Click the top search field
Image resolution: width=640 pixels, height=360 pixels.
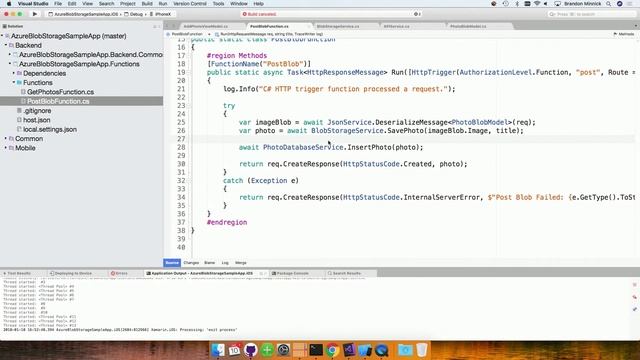pos(591,14)
